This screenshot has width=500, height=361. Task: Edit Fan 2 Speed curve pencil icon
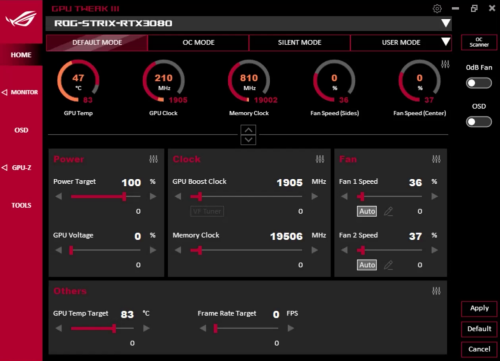[388, 265]
